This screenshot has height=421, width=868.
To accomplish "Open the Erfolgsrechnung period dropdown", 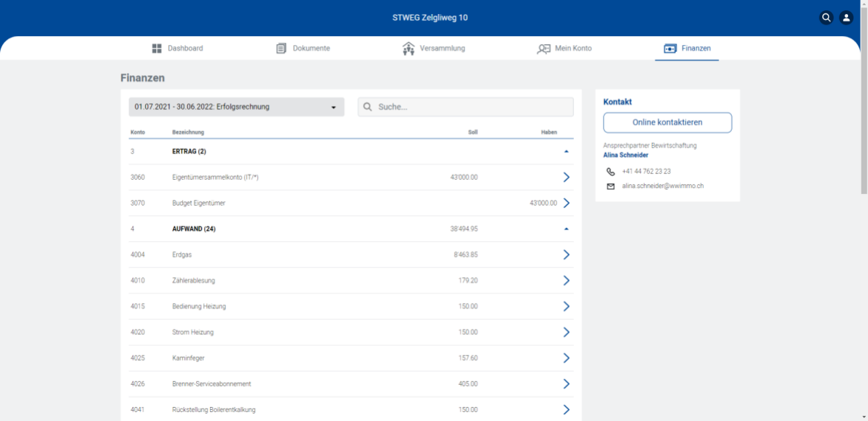I will tap(237, 107).
